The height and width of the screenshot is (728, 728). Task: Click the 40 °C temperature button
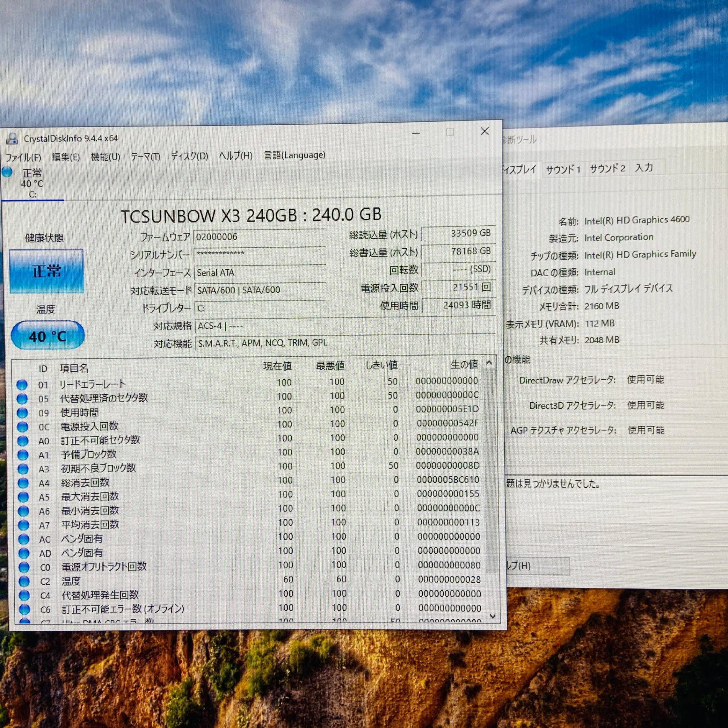[48, 336]
